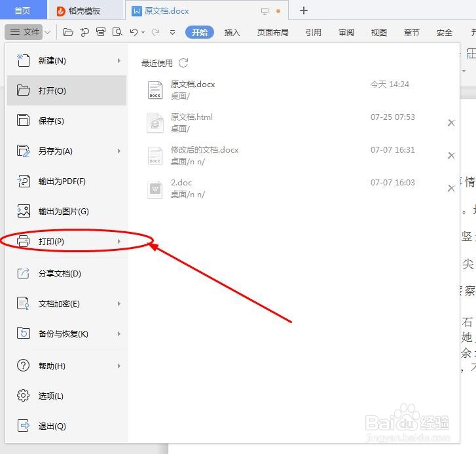The height and width of the screenshot is (454, 476).
Task: Click the backup icon beside 备份与恢复(K)
Action: click(x=24, y=333)
